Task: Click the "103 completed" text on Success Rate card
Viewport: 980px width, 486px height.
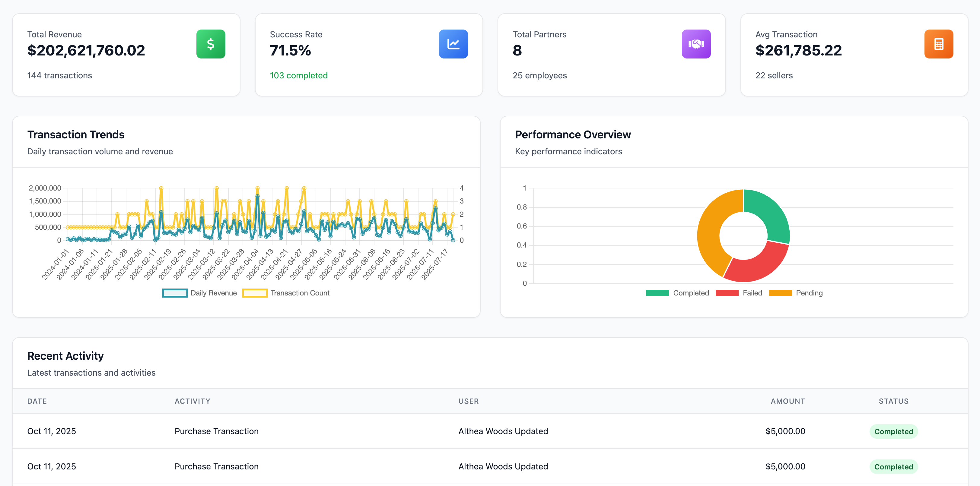Action: (x=299, y=75)
